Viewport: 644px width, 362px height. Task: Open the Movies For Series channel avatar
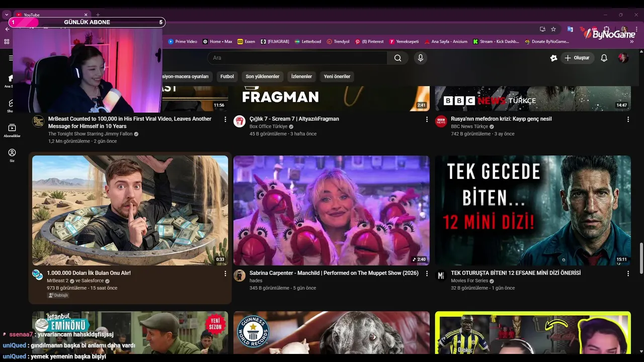click(441, 275)
